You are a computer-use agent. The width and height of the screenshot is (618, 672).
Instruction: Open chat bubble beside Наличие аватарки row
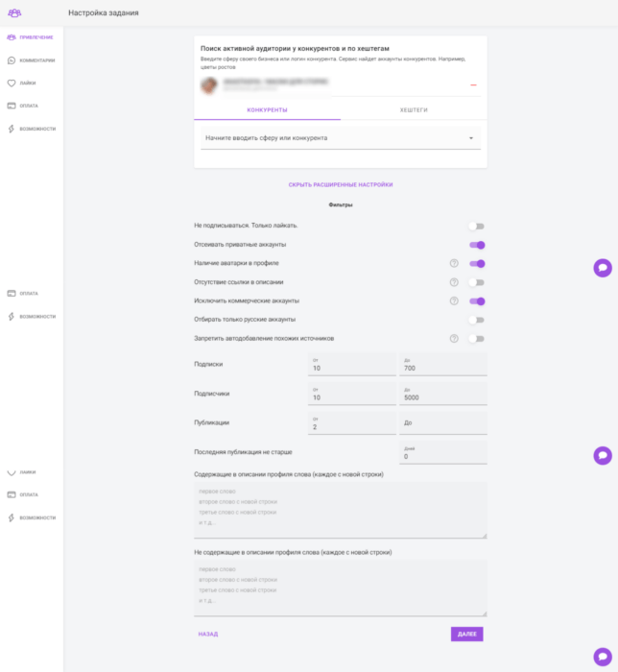pos(603,268)
